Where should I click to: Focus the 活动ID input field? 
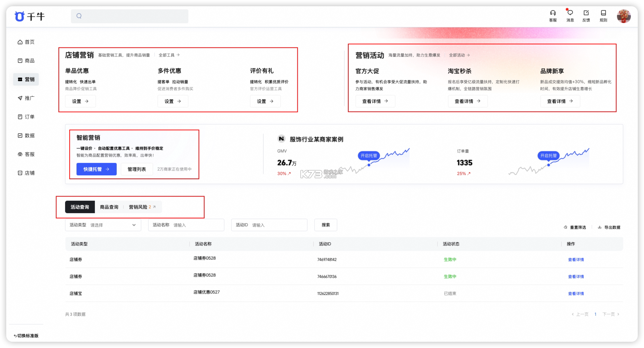click(269, 225)
